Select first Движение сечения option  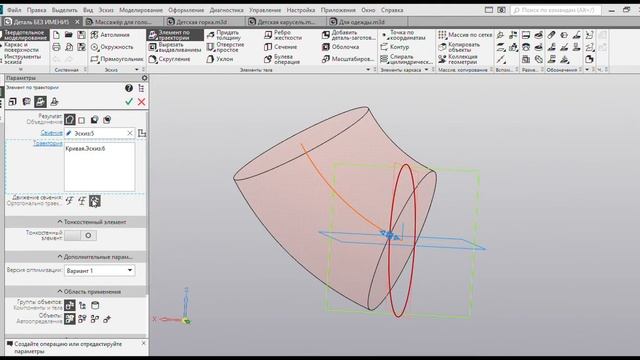click(x=69, y=201)
